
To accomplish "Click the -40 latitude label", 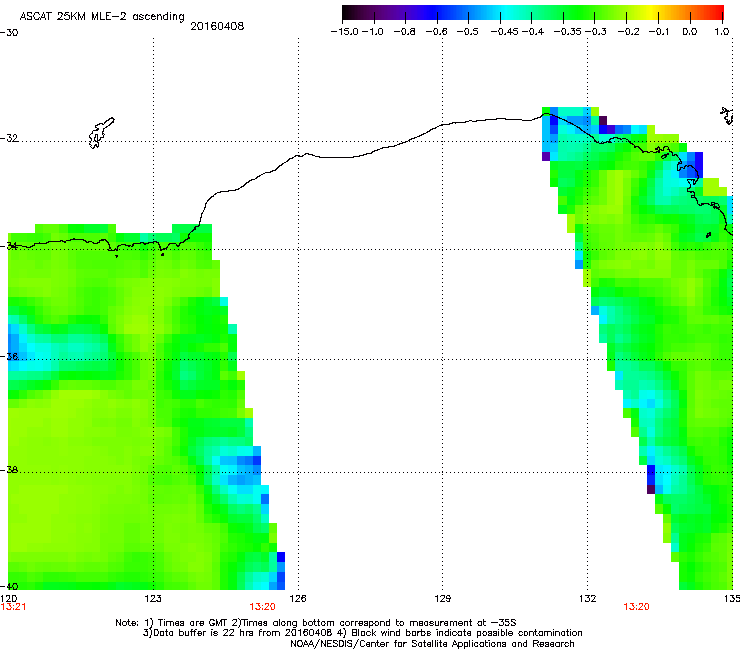I will point(9,586).
